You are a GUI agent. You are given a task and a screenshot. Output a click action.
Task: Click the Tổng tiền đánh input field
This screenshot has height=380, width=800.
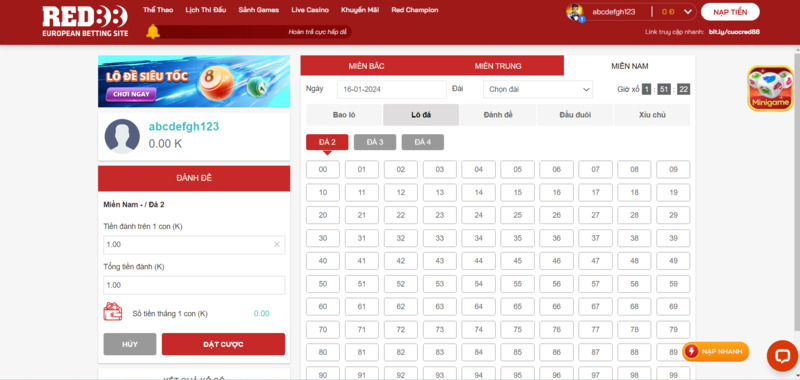click(x=194, y=285)
